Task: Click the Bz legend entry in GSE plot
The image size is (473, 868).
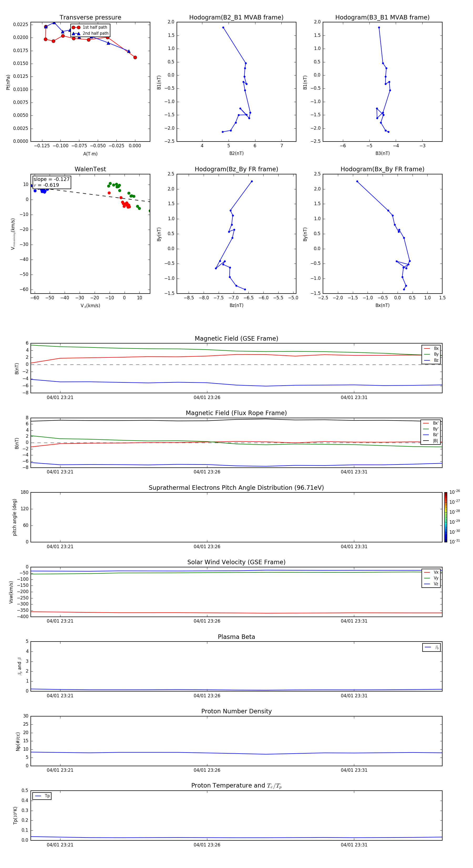Action: tap(431, 360)
